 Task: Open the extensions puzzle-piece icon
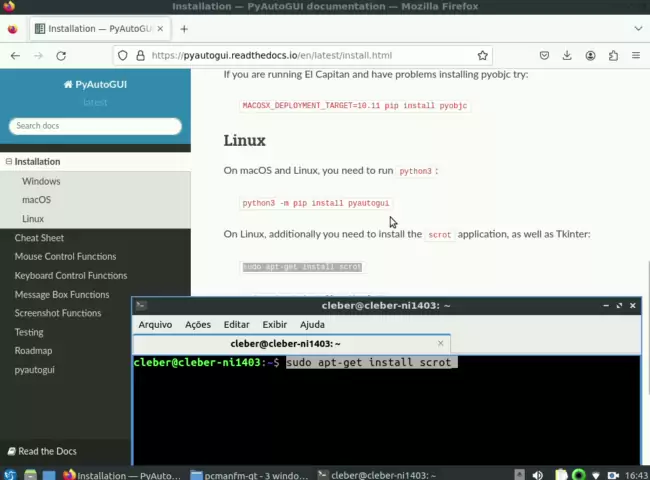tap(613, 56)
